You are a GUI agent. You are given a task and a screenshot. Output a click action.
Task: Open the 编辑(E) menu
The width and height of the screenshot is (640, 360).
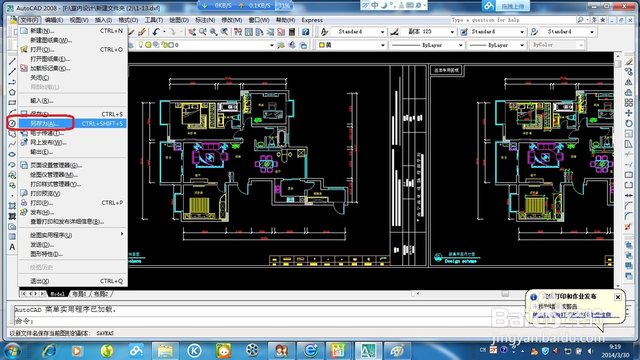[54, 20]
